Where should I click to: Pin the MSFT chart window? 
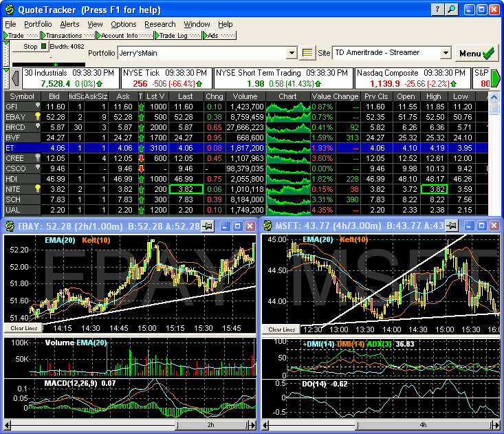pyautogui.click(x=452, y=226)
